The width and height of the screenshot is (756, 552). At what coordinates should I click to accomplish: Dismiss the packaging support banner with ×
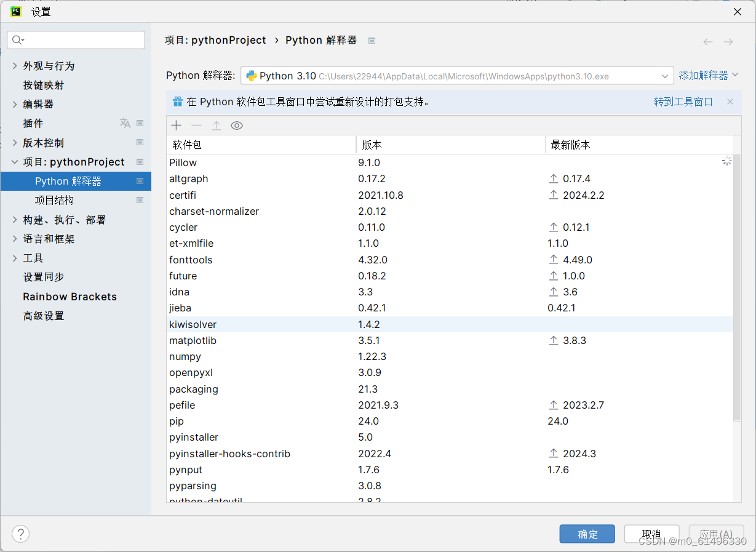[x=730, y=102]
